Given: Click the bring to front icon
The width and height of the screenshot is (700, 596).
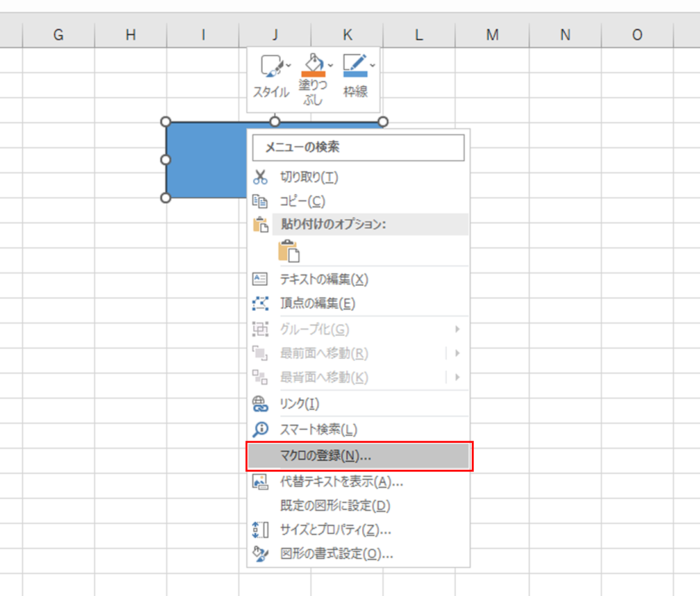Looking at the screenshot, I should pos(260,353).
